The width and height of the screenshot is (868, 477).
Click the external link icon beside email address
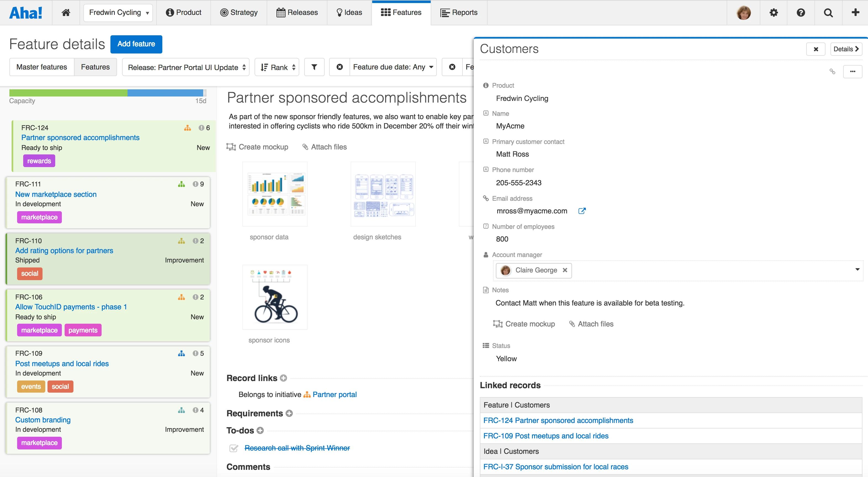(582, 211)
